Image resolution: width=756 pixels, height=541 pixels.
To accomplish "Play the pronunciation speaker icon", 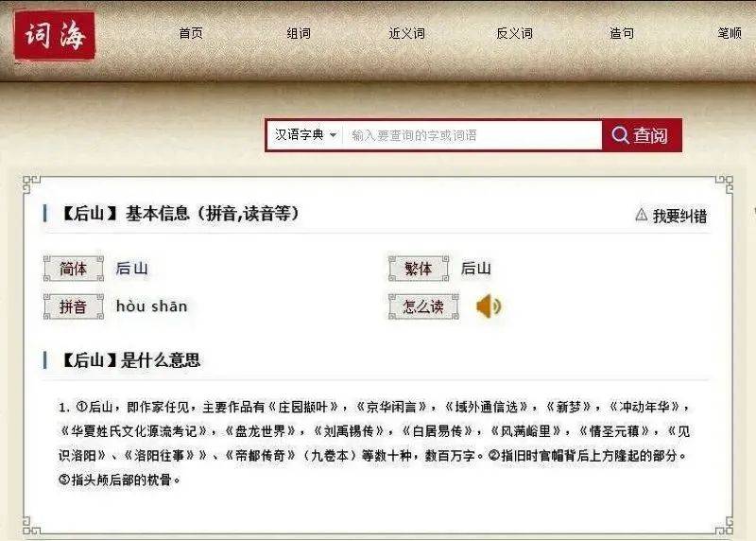I will (x=489, y=306).
